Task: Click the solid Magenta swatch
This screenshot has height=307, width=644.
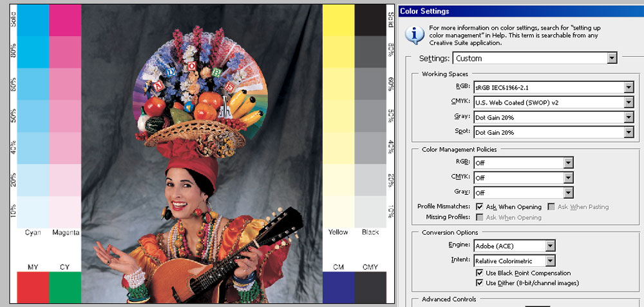Action: click(65, 20)
